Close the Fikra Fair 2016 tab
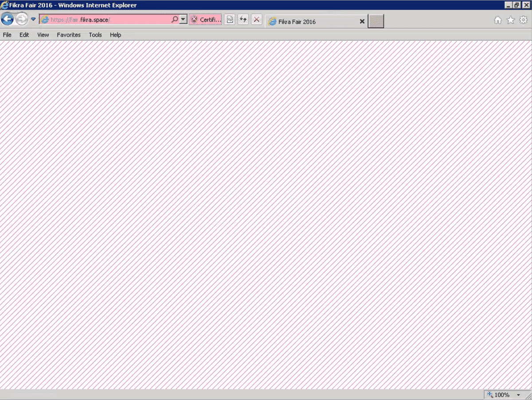532x400 pixels. coord(362,21)
